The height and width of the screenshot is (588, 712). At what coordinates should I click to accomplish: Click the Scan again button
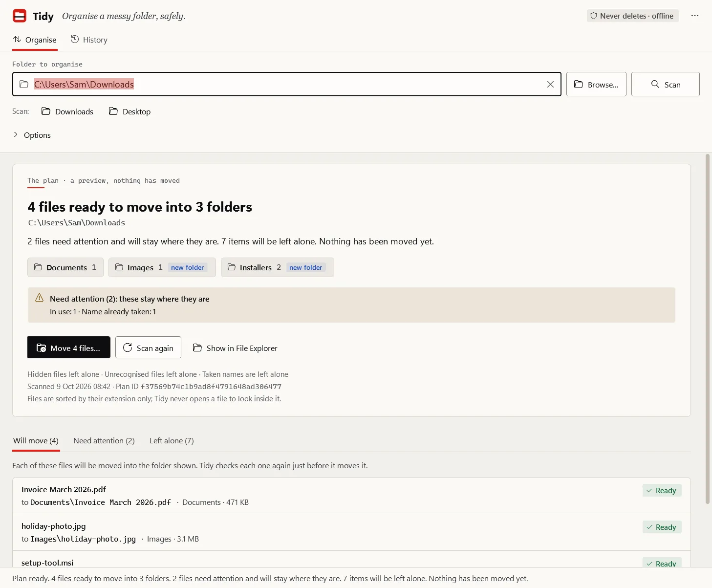149,348
